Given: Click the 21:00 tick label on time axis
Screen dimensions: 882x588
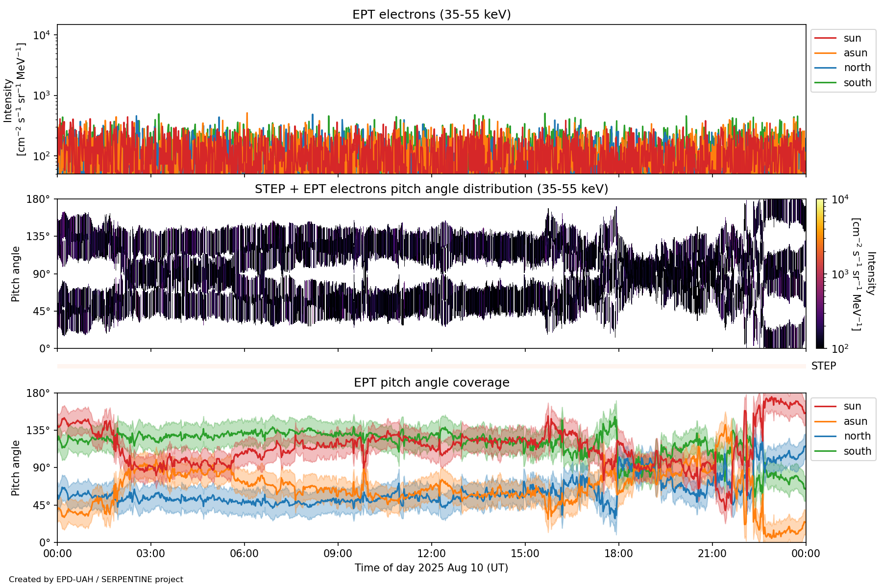Looking at the screenshot, I should point(712,554).
